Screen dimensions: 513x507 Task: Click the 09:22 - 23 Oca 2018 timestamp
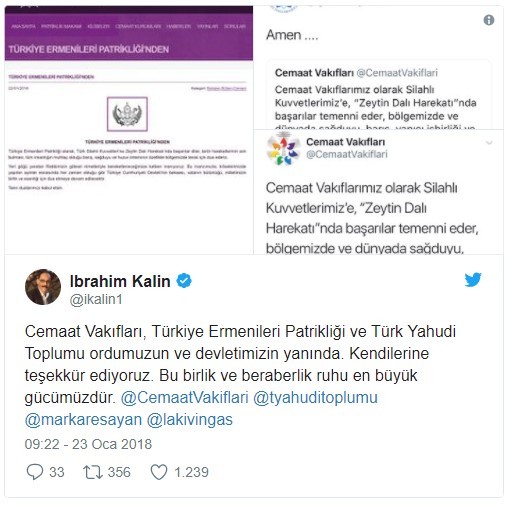[x=88, y=444]
